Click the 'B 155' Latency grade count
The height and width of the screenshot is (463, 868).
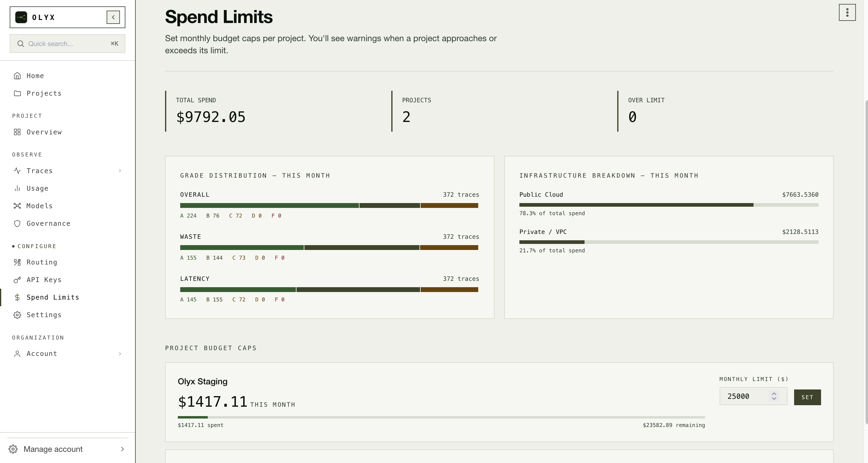214,300
